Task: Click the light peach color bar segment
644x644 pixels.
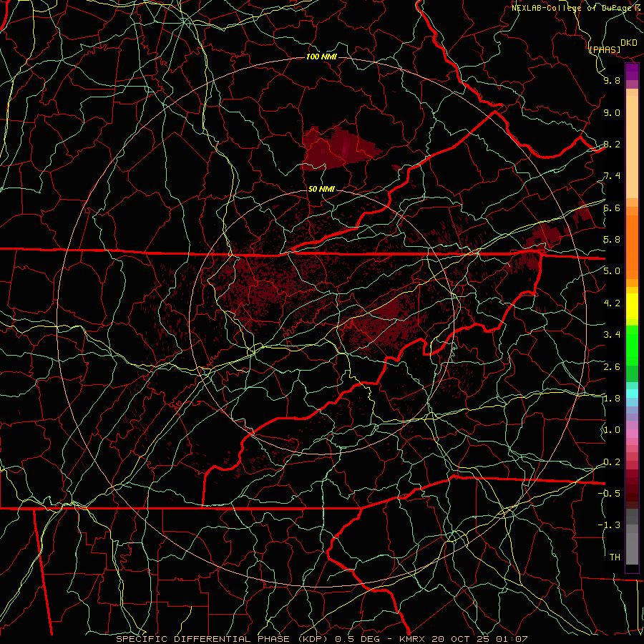Action: (x=632, y=147)
